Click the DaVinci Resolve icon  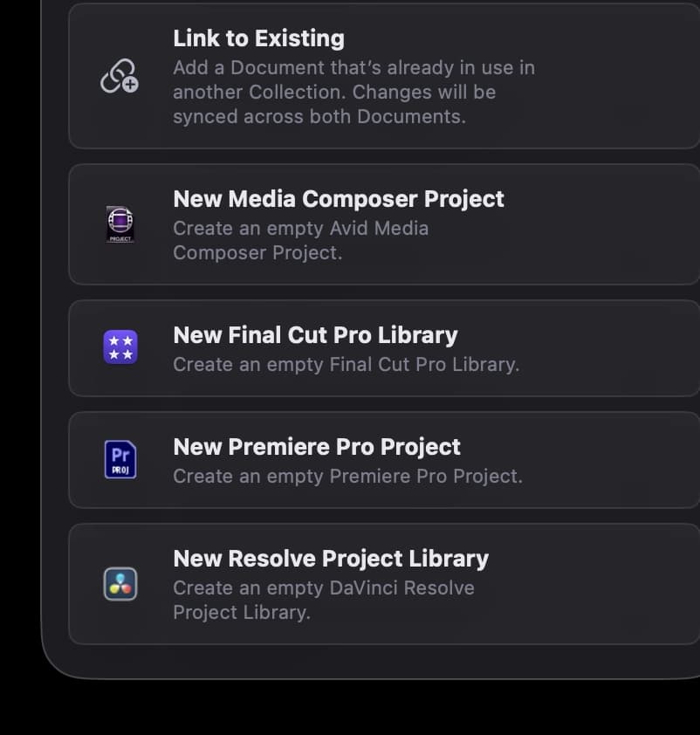120,584
